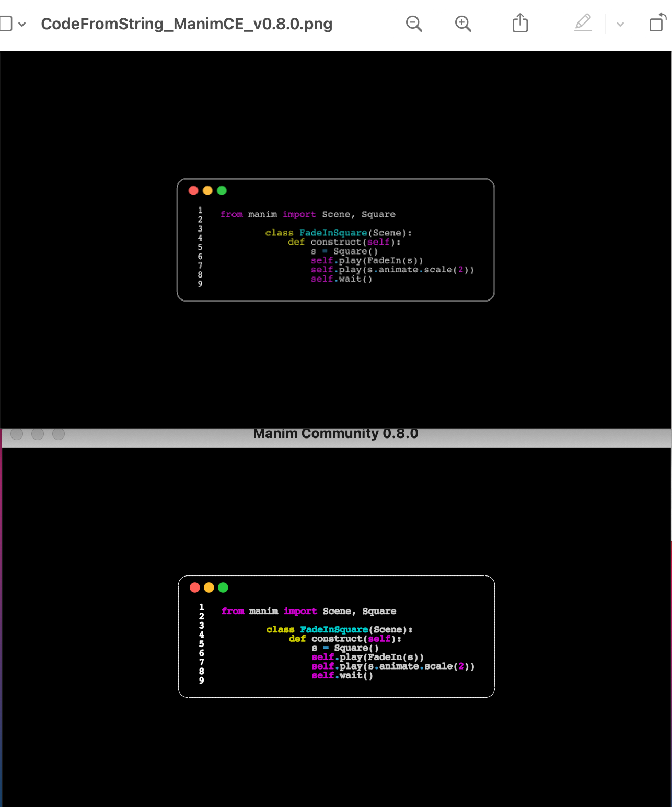Click the Manim Community 0.8.0 title bar
This screenshot has height=807, width=672.
click(336, 433)
